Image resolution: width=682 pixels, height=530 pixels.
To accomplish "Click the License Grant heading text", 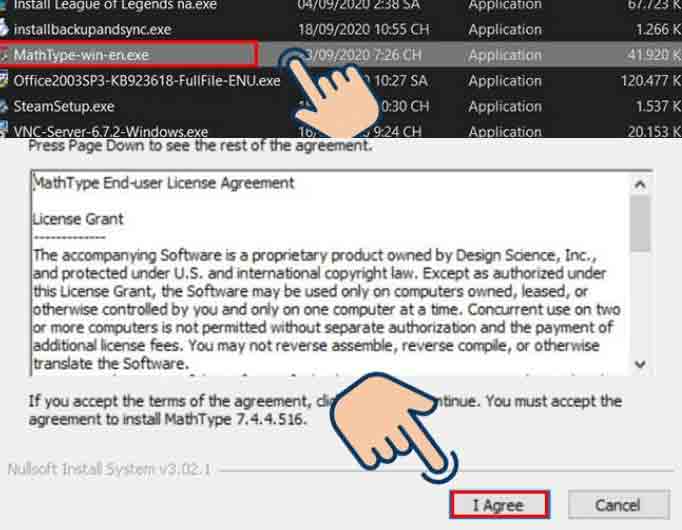I will point(78,219).
